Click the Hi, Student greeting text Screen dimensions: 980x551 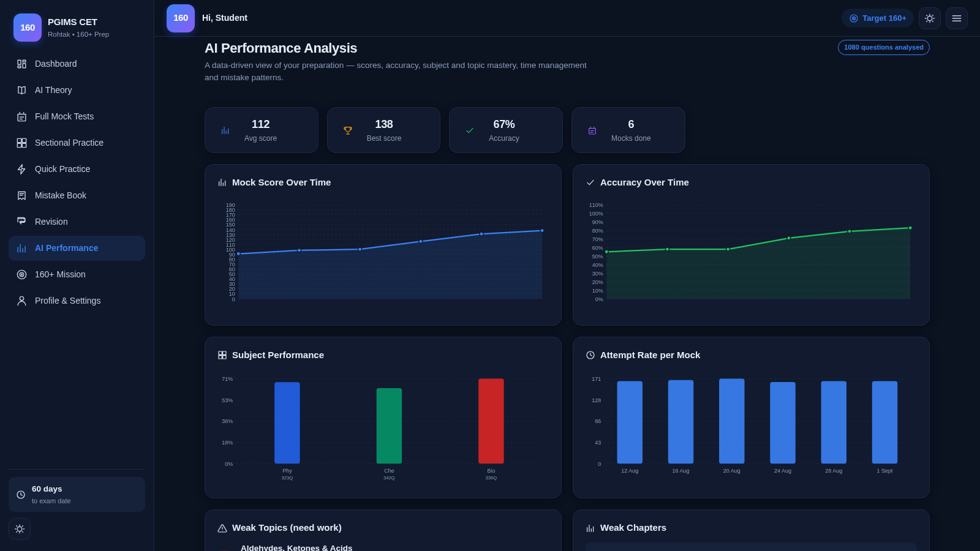(x=225, y=18)
